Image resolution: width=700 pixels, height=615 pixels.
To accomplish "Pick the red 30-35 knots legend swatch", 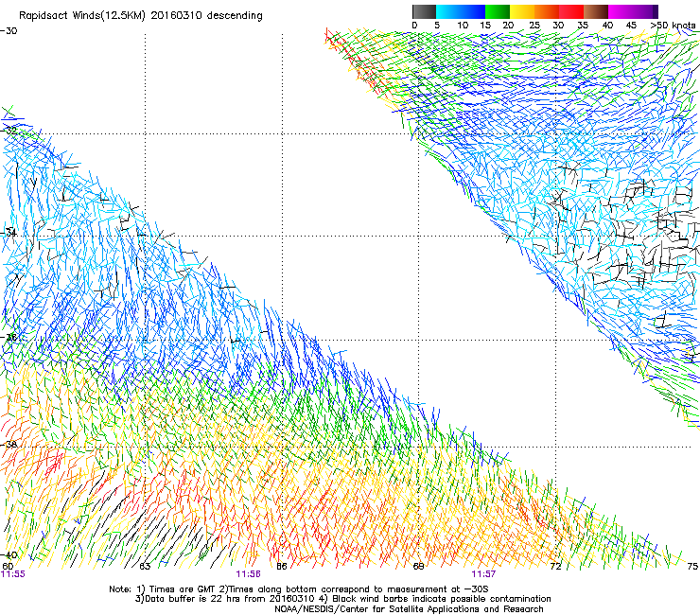I will click(571, 11).
